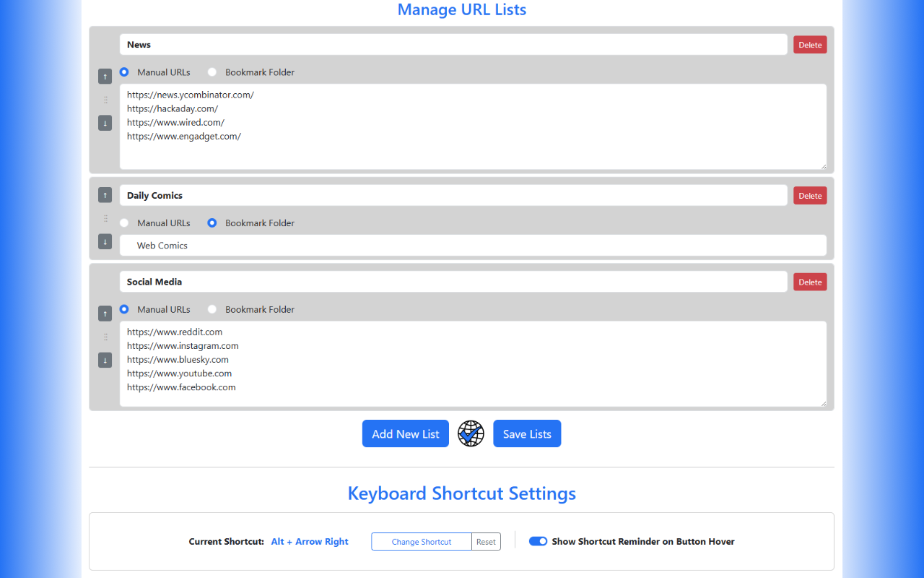Click the Daily Comics drag handle
The width and height of the screenshot is (924, 578).
click(105, 218)
